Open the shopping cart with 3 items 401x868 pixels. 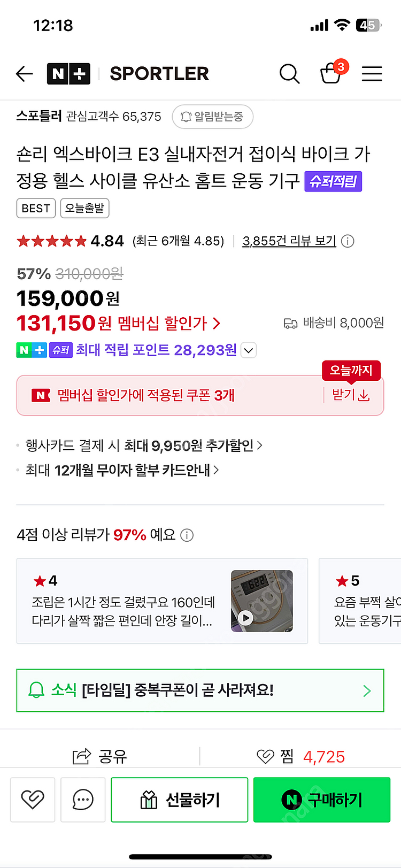331,74
